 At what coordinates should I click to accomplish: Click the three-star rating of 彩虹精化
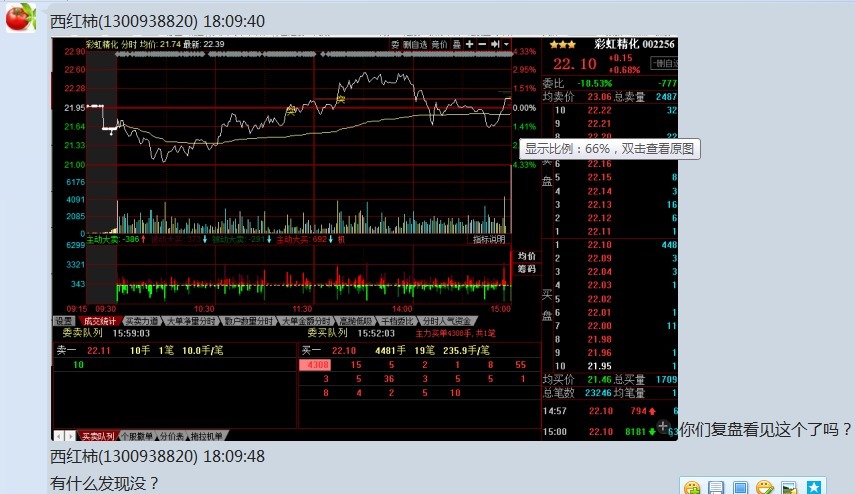click(x=562, y=45)
